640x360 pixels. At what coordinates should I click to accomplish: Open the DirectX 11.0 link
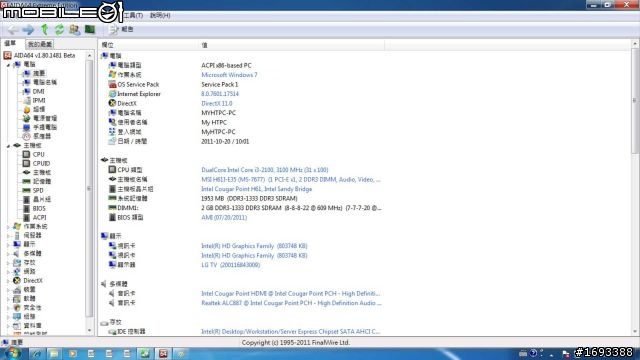[x=217, y=104]
